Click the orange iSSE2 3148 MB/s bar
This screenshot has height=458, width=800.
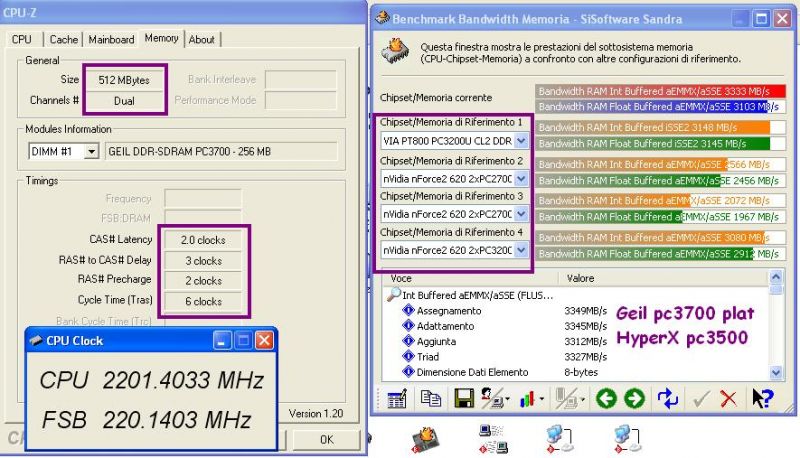[x=660, y=128]
